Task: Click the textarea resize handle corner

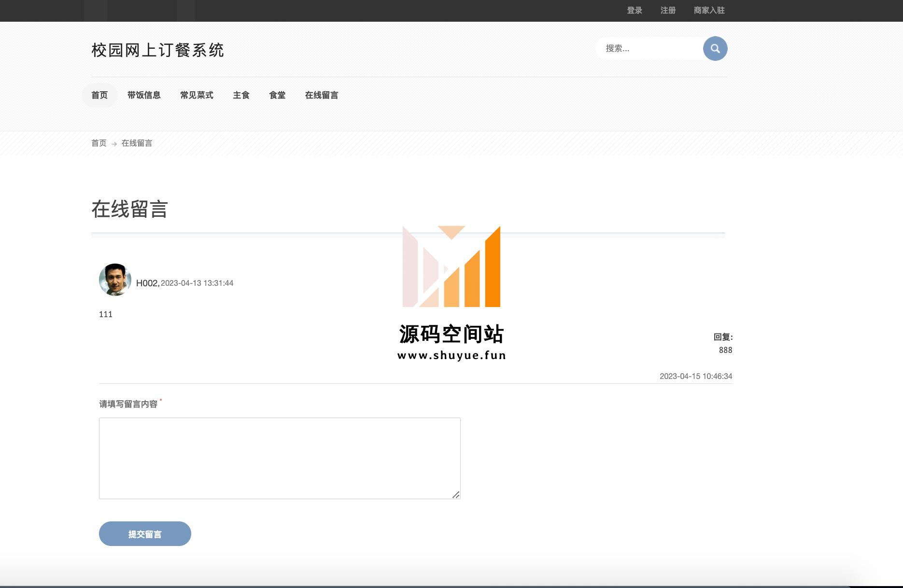Action: point(456,494)
